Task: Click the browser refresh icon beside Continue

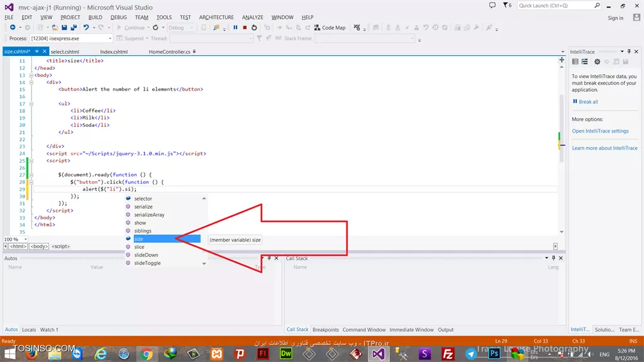Action: tap(156, 28)
